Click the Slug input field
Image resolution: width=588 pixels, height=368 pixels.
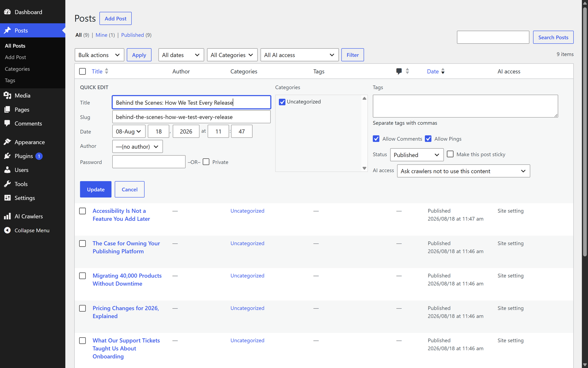pos(191,117)
